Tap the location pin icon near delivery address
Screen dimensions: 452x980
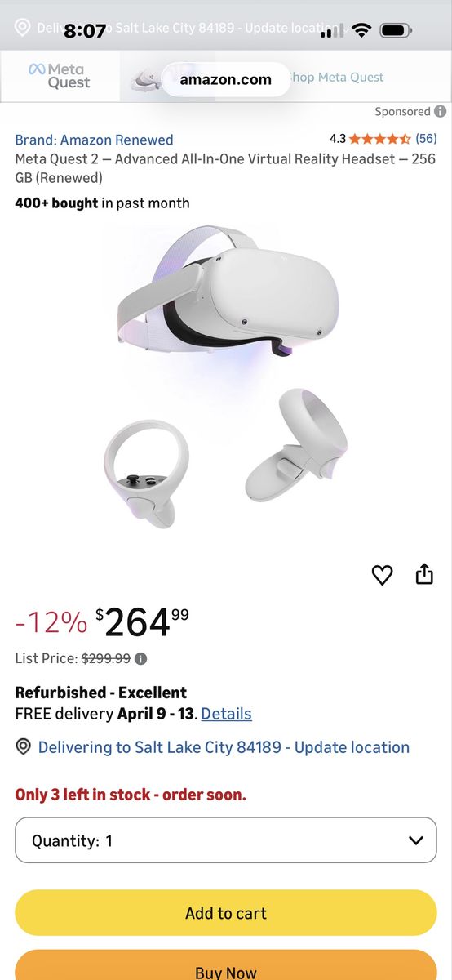click(x=23, y=747)
